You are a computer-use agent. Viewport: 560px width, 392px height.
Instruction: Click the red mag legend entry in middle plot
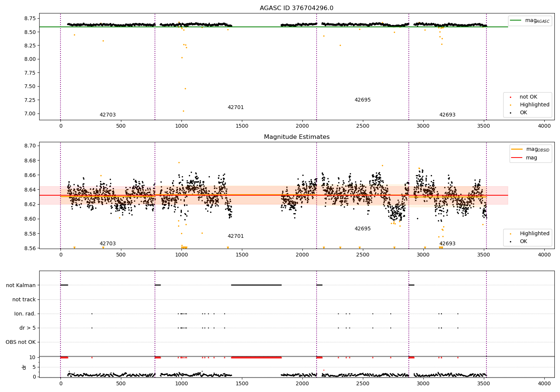tap(525, 158)
